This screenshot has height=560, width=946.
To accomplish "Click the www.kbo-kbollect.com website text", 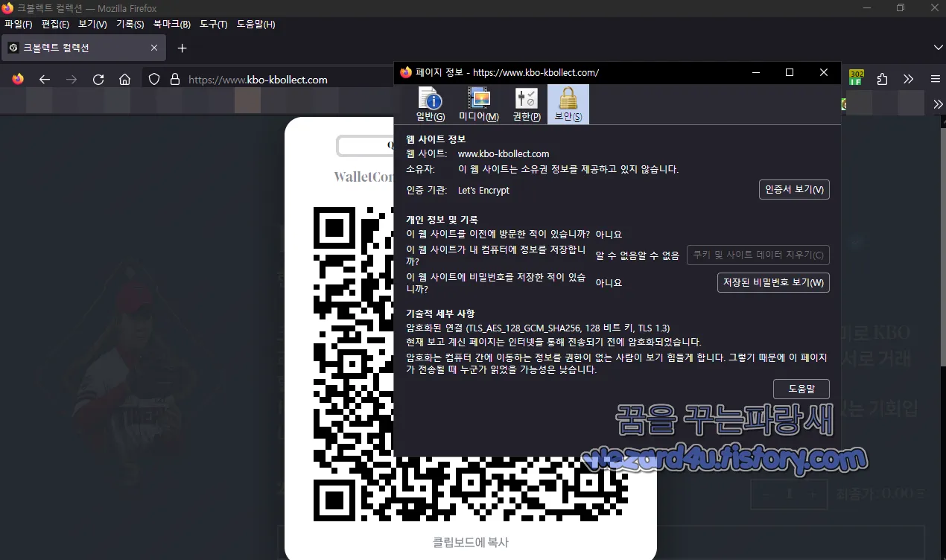I will (504, 154).
